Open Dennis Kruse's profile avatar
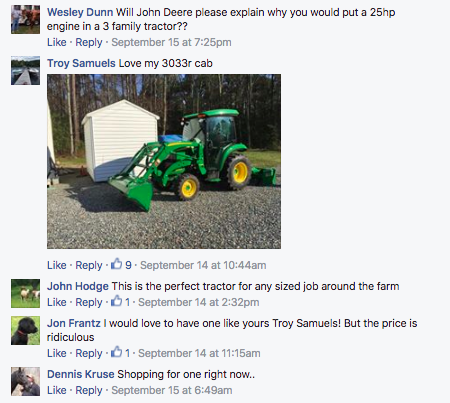This screenshot has width=450, height=403. (x=25, y=381)
